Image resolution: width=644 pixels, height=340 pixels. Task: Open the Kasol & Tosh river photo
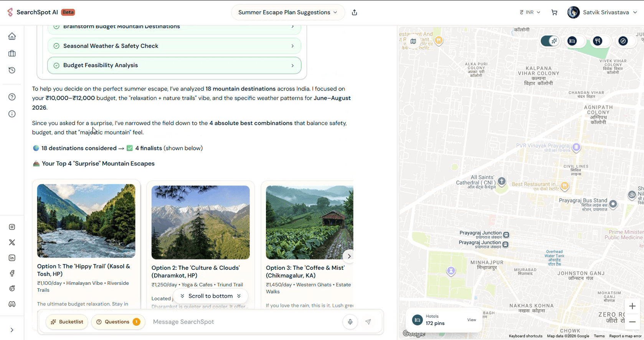coord(86,221)
